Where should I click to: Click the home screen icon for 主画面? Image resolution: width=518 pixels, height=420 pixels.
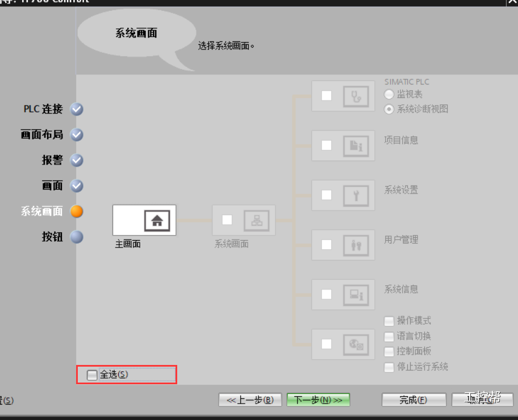click(x=157, y=220)
